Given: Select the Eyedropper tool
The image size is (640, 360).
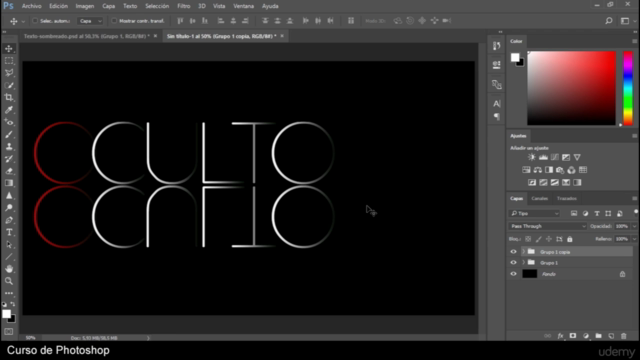Looking at the screenshot, I should (9, 110).
